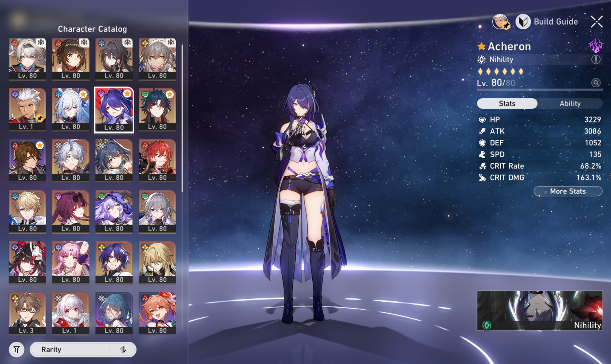This screenshot has width=611, height=364.
Task: Pick the brown-haired man with the Fire icon
Action: pyautogui.click(x=28, y=161)
